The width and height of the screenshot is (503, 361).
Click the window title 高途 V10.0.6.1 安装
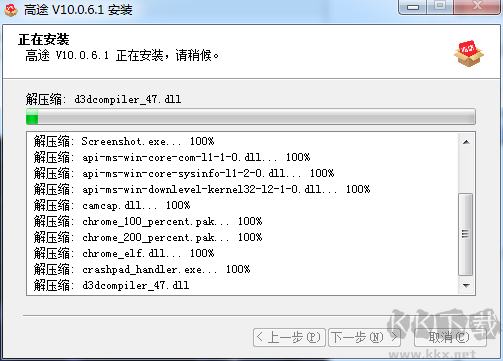(x=78, y=10)
